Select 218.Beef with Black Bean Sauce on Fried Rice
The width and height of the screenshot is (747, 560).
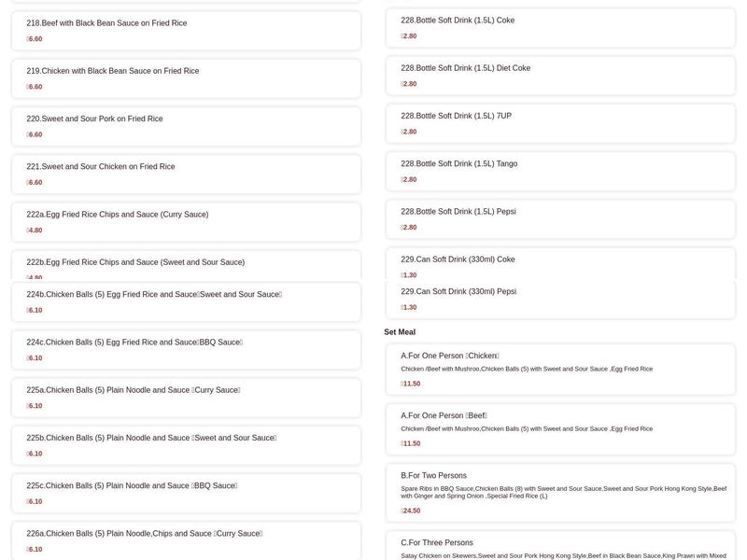click(x=186, y=31)
